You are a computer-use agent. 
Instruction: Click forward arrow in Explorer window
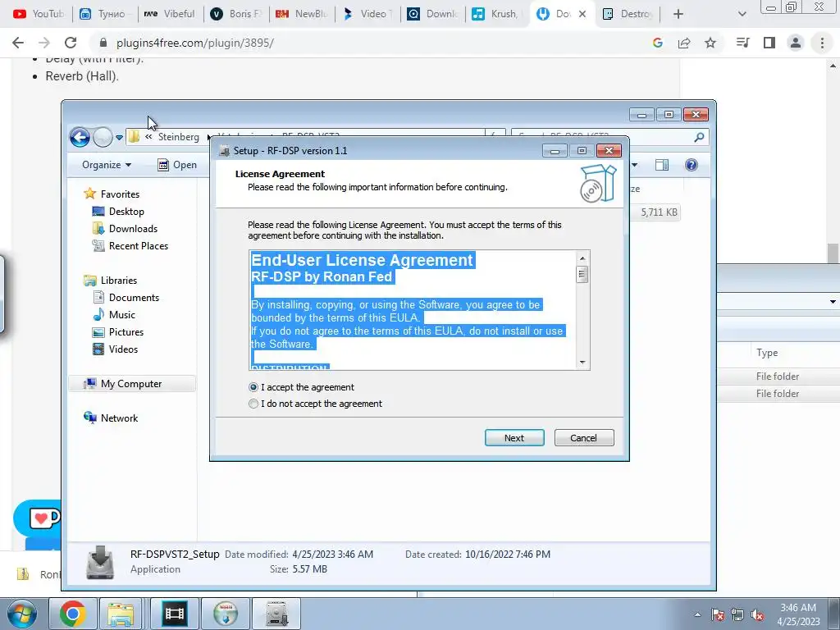coord(103,137)
